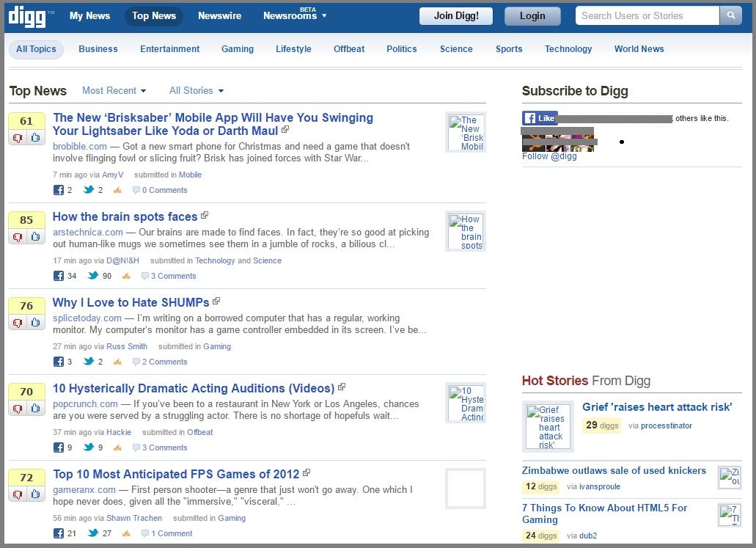Click the Twitter bird under the SHUMPs story
The width and height of the screenshot is (756, 548).
coord(88,362)
